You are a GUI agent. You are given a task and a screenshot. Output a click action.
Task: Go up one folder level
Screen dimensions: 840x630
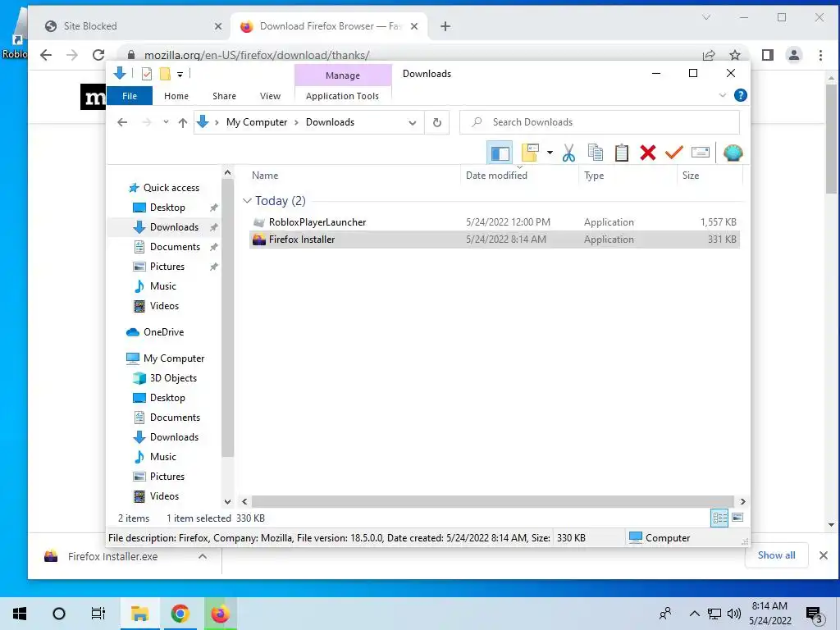click(x=183, y=123)
